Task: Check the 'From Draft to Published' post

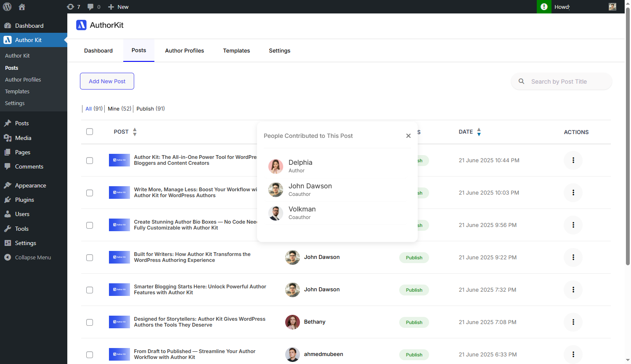Action: point(90,355)
